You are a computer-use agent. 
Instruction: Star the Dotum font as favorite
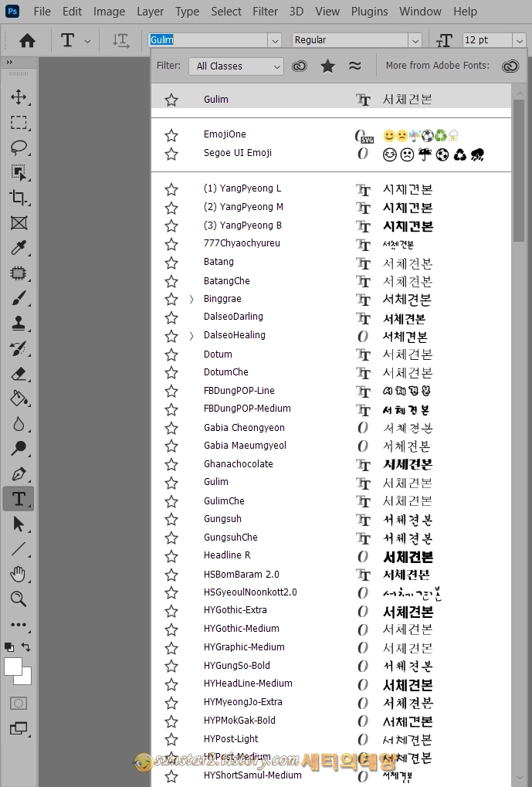pos(171,354)
